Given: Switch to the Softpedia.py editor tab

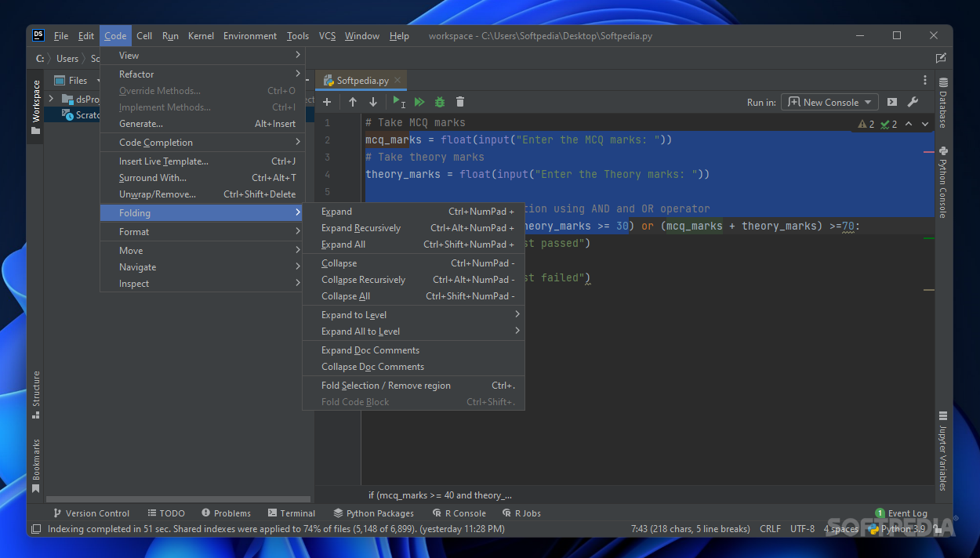Looking at the screenshot, I should 362,80.
